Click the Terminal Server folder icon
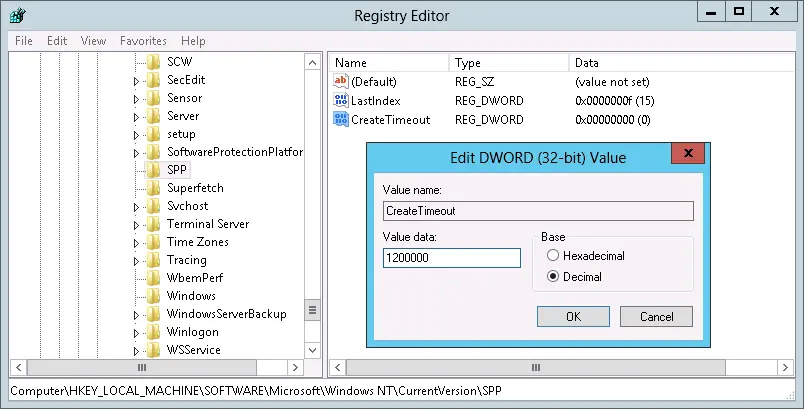This screenshot has width=804, height=409. click(x=153, y=224)
